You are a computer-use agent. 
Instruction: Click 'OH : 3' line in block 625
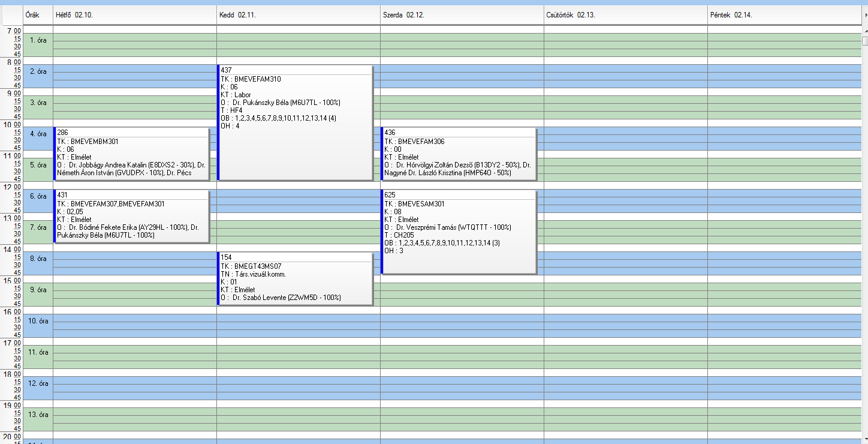pyautogui.click(x=394, y=251)
